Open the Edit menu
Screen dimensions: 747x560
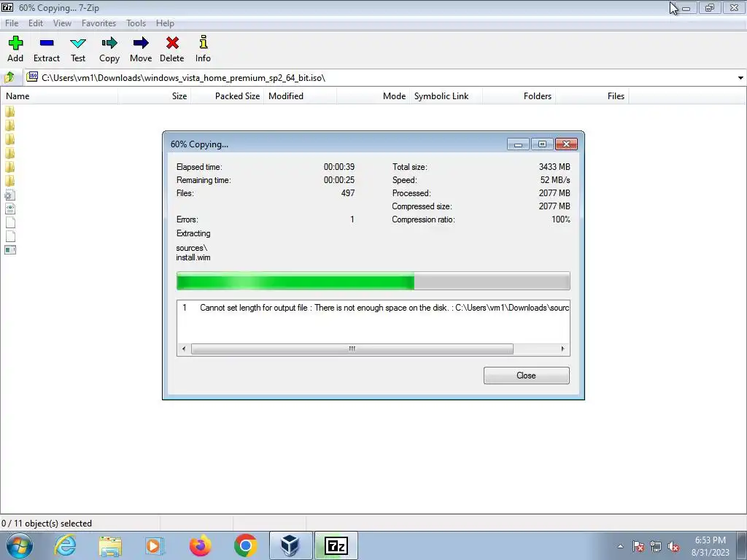[x=36, y=23]
